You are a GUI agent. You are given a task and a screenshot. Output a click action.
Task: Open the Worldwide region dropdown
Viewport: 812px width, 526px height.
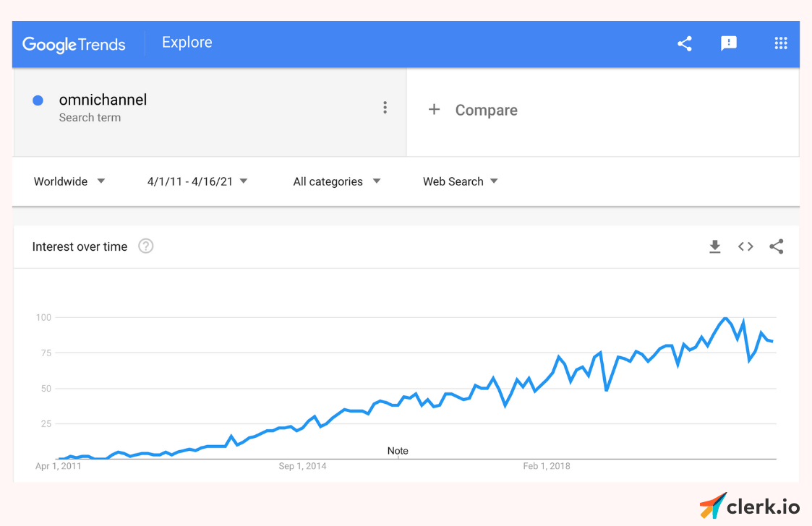pyautogui.click(x=69, y=181)
